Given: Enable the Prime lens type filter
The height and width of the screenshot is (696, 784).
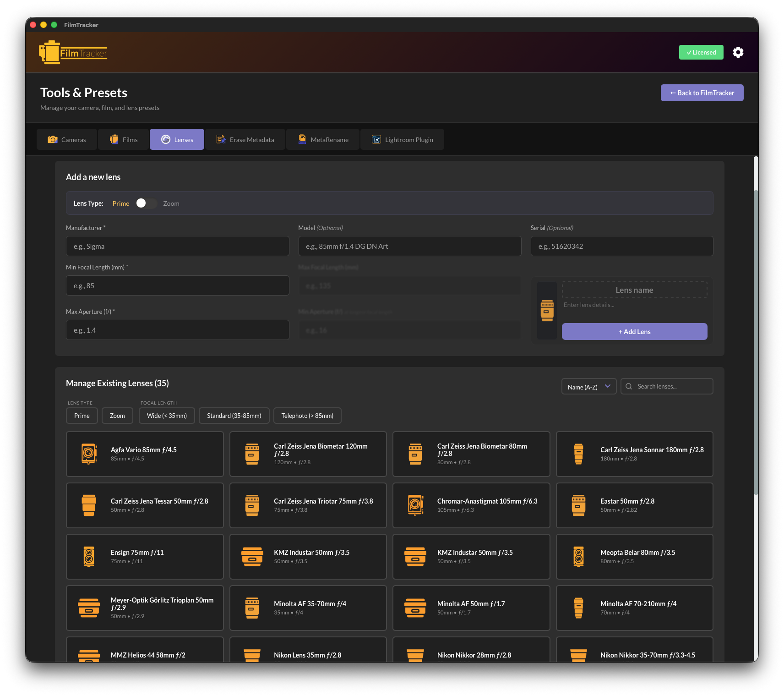Looking at the screenshot, I should click(82, 416).
